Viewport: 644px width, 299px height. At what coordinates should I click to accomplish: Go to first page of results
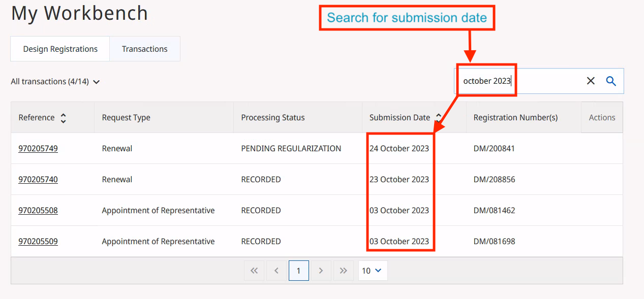(254, 271)
